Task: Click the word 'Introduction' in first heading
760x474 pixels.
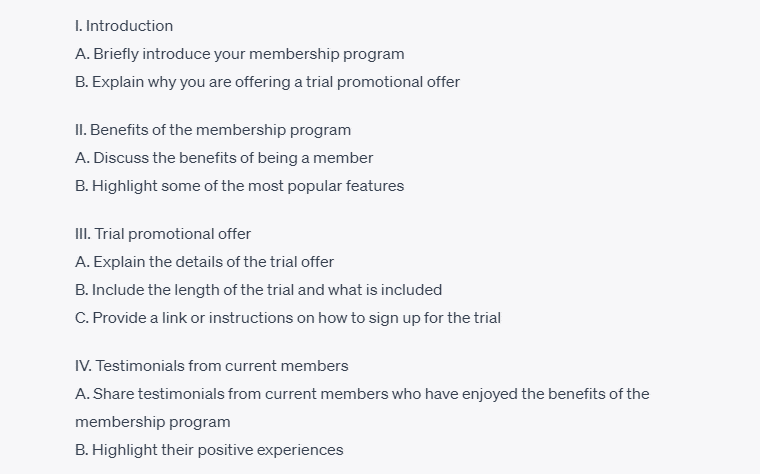Action: 129,26
